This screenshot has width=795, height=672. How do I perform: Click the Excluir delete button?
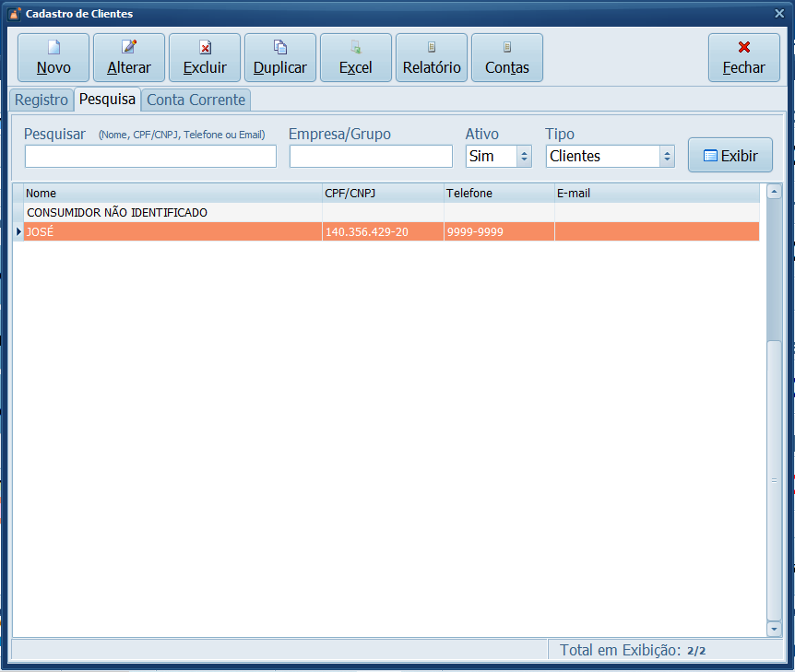click(x=205, y=58)
